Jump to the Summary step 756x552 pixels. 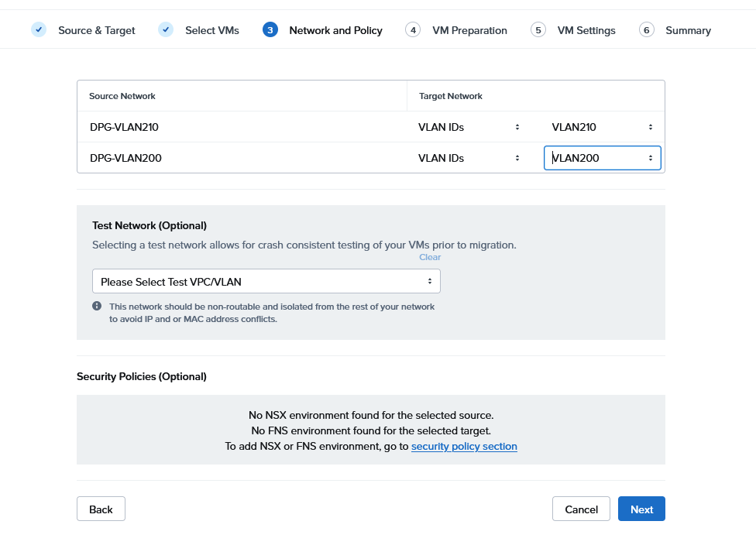coord(688,30)
